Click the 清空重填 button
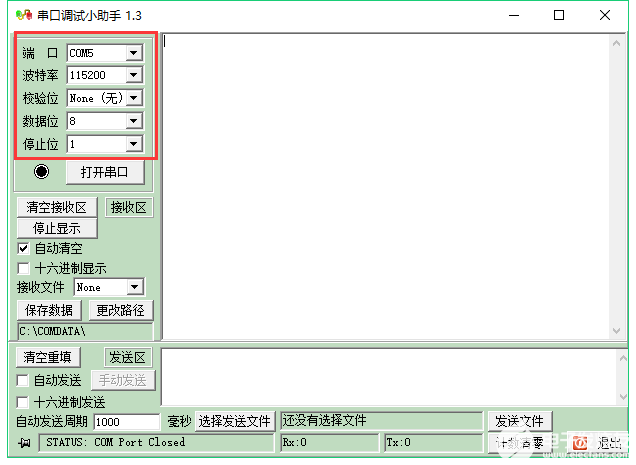 click(48, 357)
